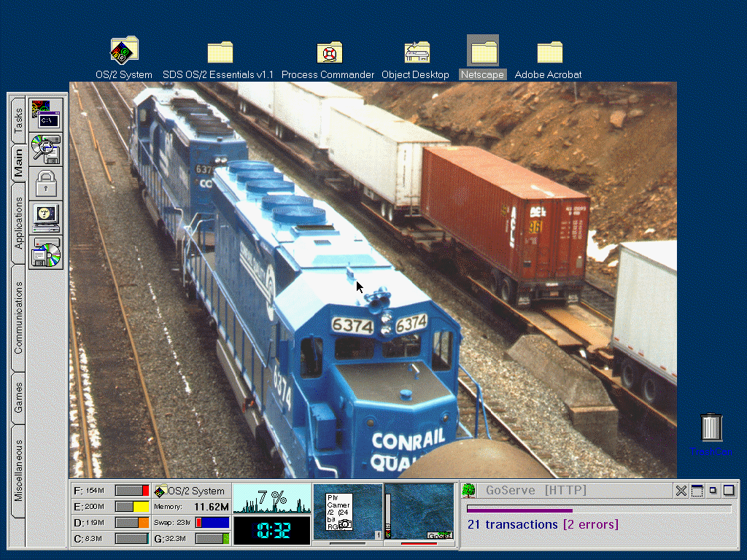This screenshot has width=747, height=560.
Task: Select the first virtual desktop preview
Action: (x=348, y=513)
